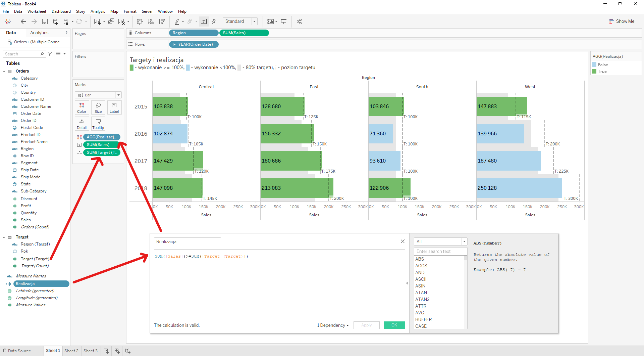The image size is (644, 356).
Task: Click OK in the calculation editor
Action: (x=394, y=325)
